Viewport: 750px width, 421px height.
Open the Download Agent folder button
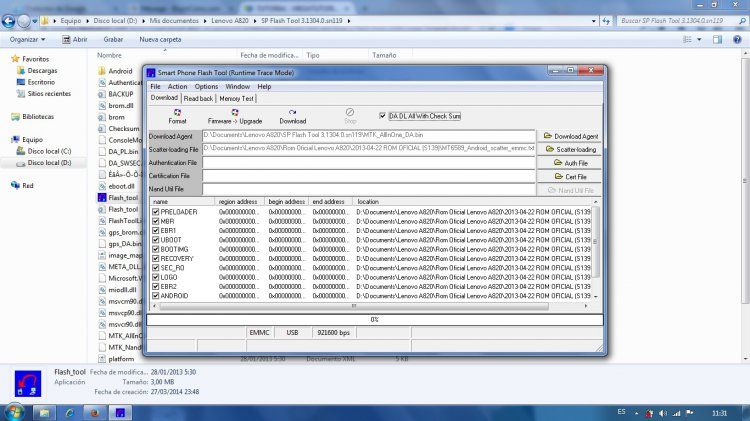[571, 136]
